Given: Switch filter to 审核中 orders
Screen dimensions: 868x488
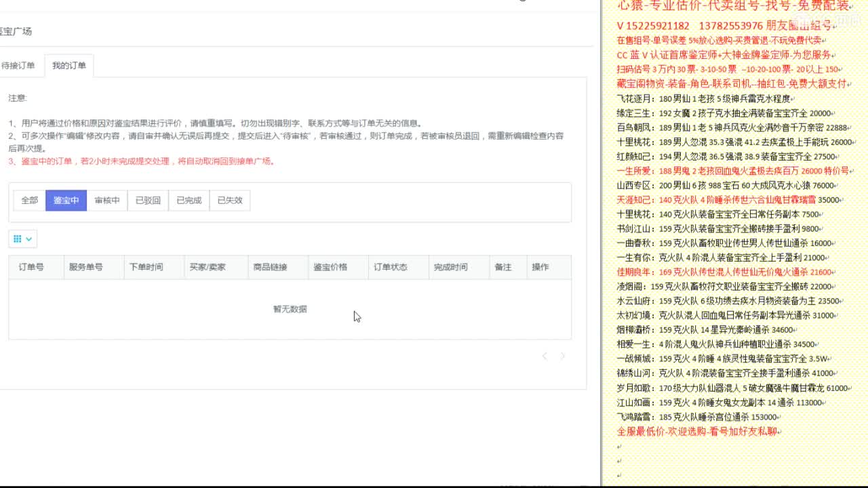Looking at the screenshot, I should pyautogui.click(x=106, y=200).
